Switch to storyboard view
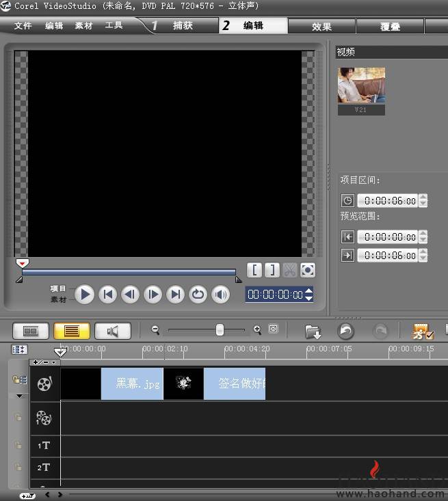The height and width of the screenshot is (501, 448). [x=31, y=331]
